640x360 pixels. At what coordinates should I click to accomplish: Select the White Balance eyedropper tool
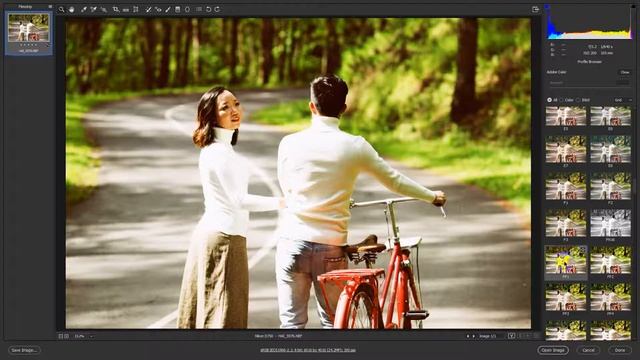(83, 9)
